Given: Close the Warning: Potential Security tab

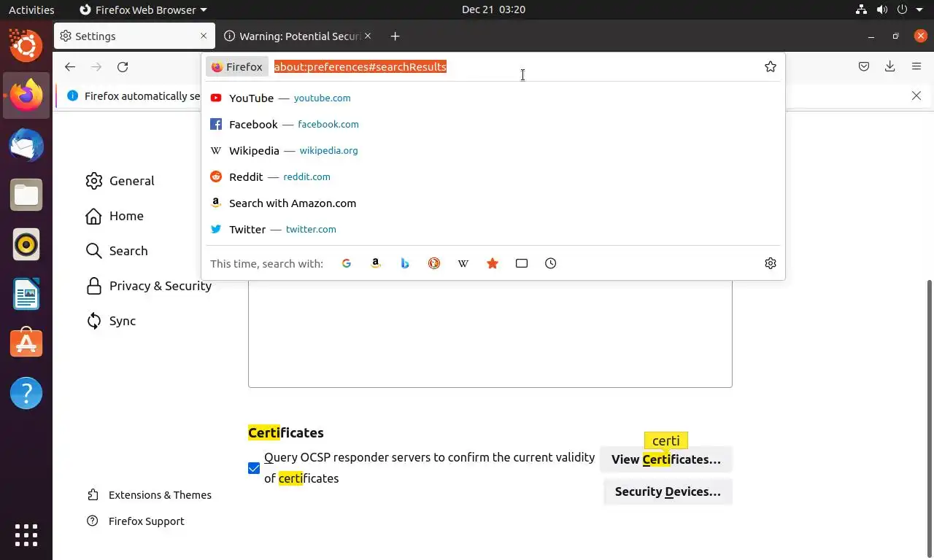Looking at the screenshot, I should coord(368,36).
